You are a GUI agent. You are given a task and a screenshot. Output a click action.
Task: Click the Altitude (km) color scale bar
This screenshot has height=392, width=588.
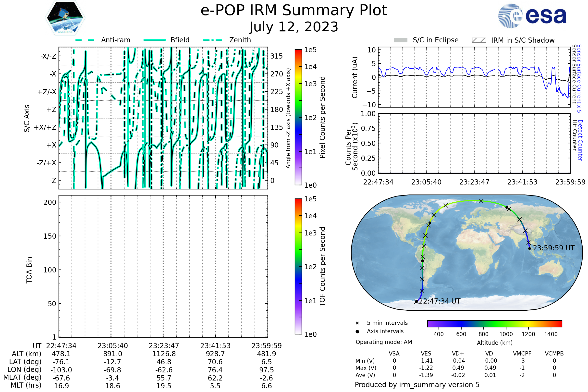tap(494, 323)
